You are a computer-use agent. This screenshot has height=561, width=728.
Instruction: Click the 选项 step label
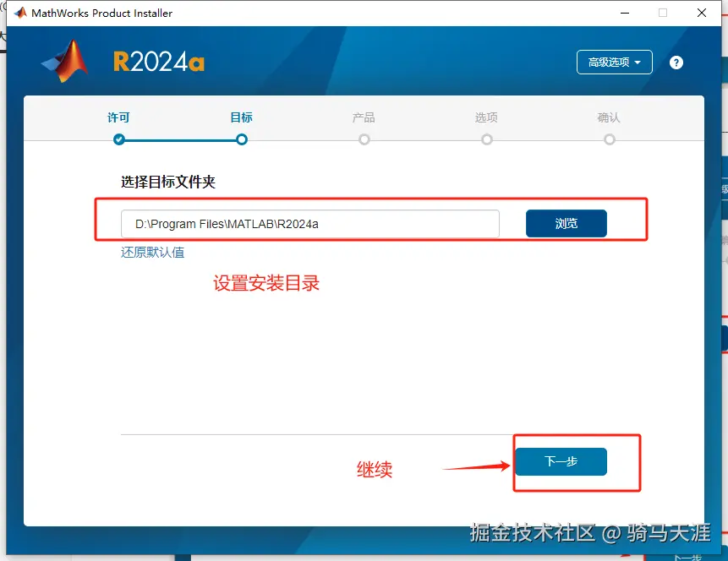(x=486, y=118)
